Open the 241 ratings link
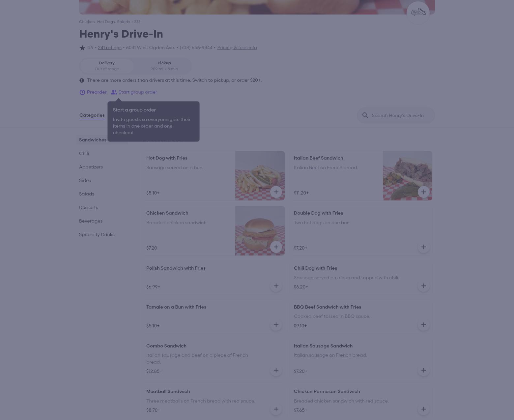This screenshot has width=514, height=420. [110, 47]
